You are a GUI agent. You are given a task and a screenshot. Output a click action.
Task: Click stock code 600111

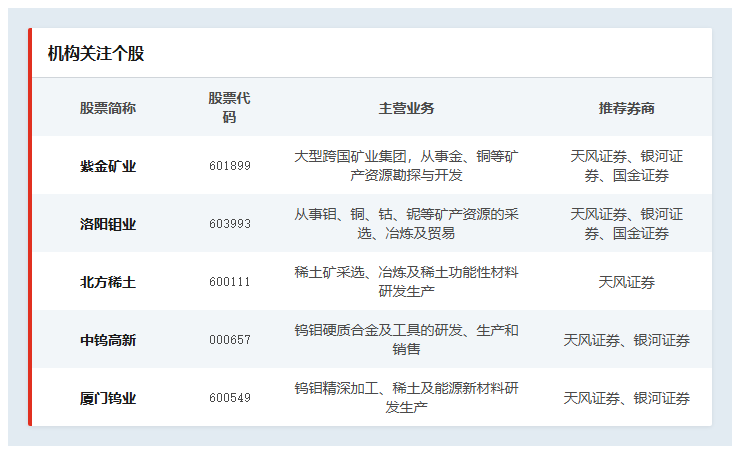230,282
